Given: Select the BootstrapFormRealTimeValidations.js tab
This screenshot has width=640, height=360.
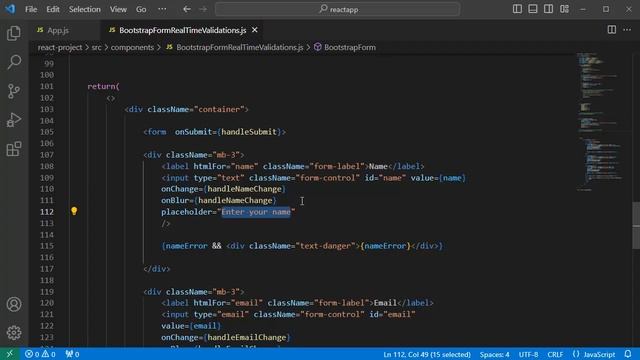Looking at the screenshot, I should 182,30.
